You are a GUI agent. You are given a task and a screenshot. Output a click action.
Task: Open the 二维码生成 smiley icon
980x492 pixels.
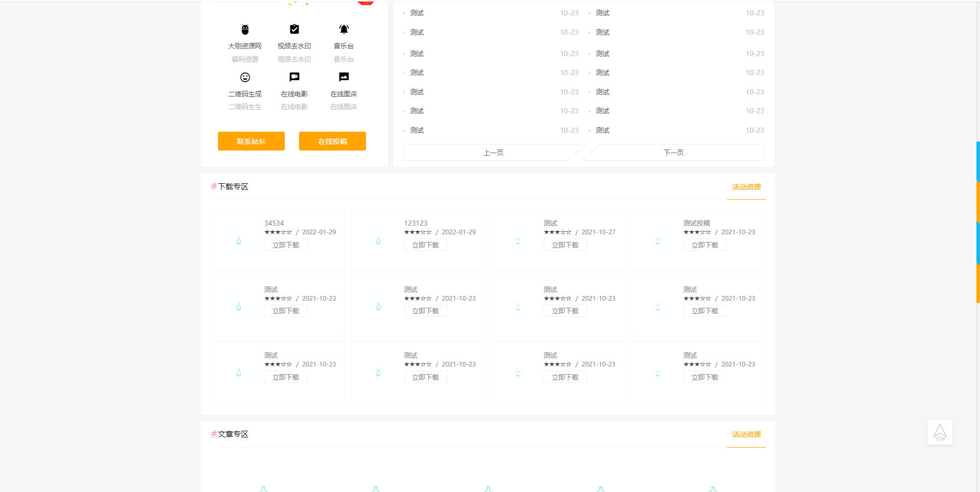click(245, 77)
